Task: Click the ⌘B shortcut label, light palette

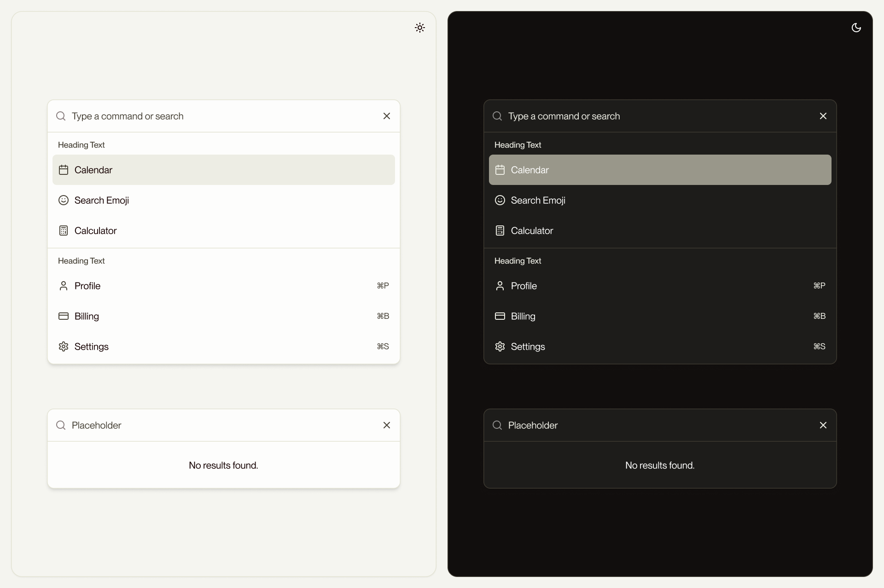Action: [383, 316]
